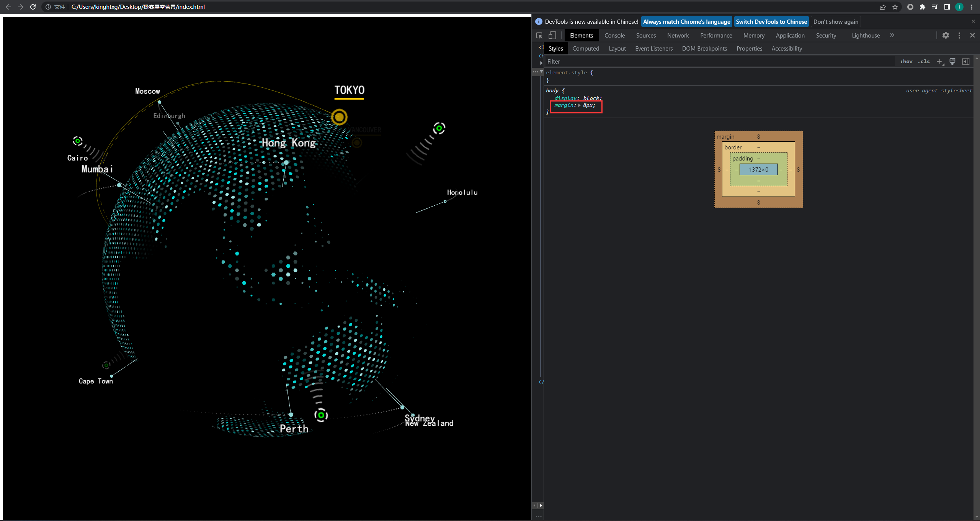Toggle the .cls element classes panel
Screen dimensions: 980x521
(x=924, y=62)
